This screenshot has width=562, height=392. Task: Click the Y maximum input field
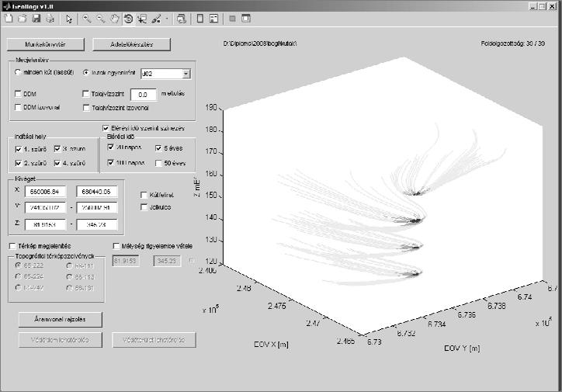[96, 207]
